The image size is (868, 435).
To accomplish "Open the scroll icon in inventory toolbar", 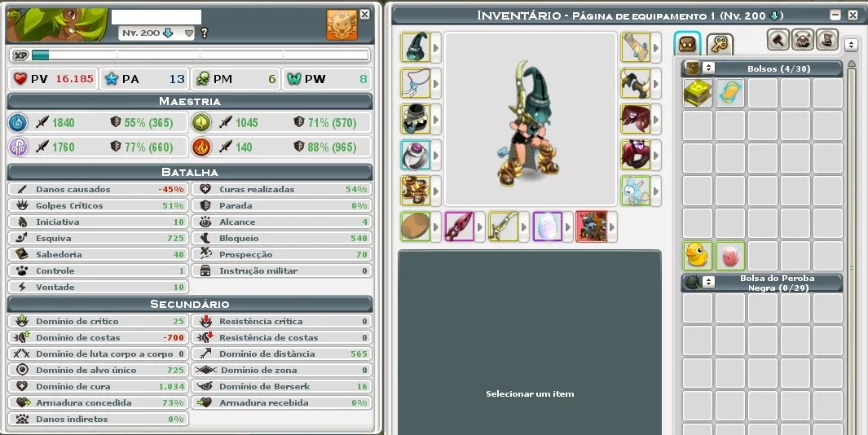I will coord(827,40).
